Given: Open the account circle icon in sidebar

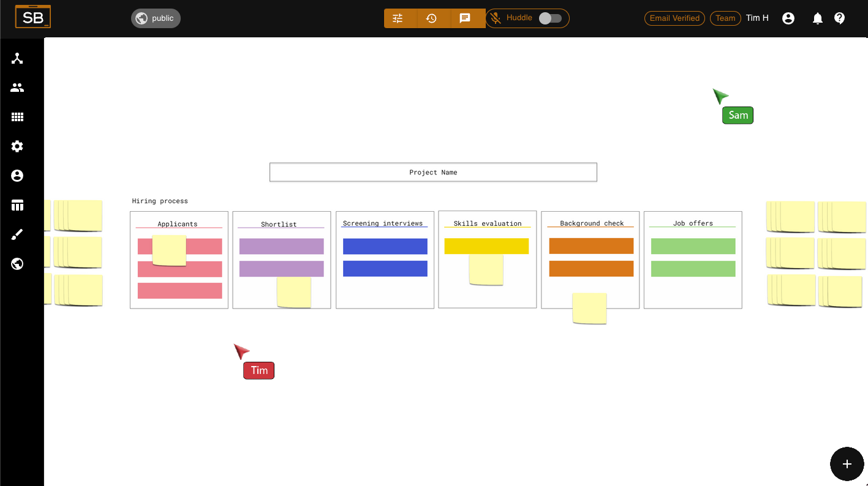Looking at the screenshot, I should pos(17,176).
